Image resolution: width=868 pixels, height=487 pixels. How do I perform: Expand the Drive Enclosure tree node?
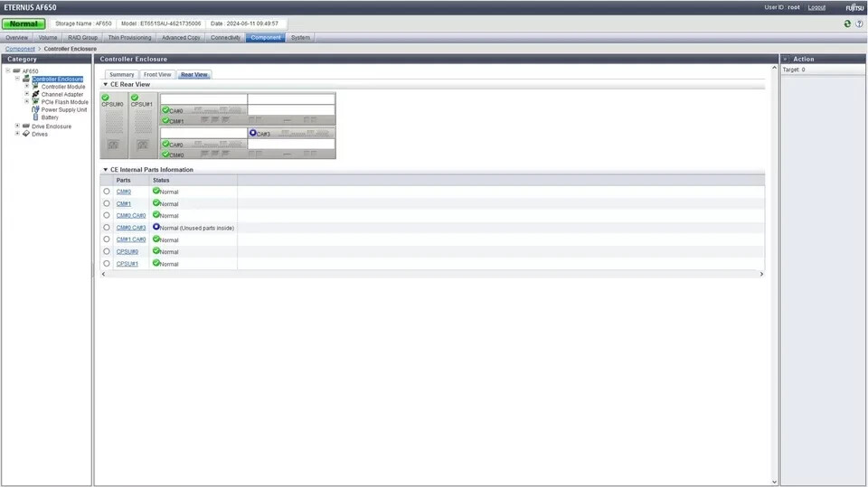(17, 126)
